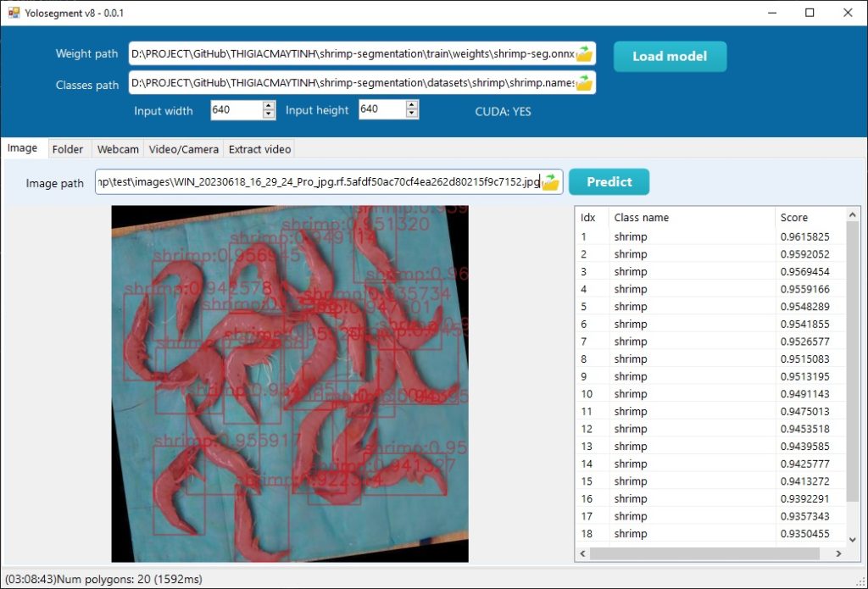Click the Load model button
The height and width of the screenshot is (589, 868).
coord(670,56)
